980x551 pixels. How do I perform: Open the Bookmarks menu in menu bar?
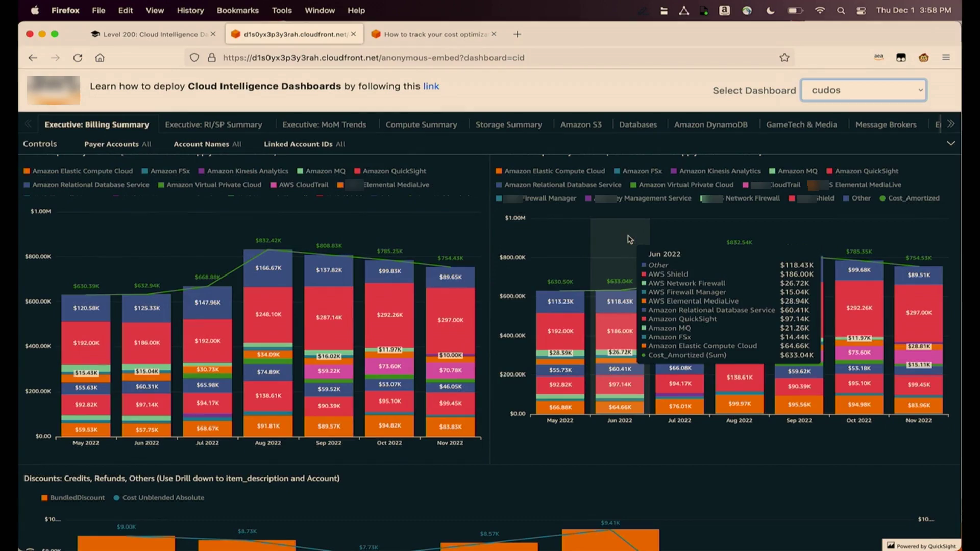pos(237,10)
